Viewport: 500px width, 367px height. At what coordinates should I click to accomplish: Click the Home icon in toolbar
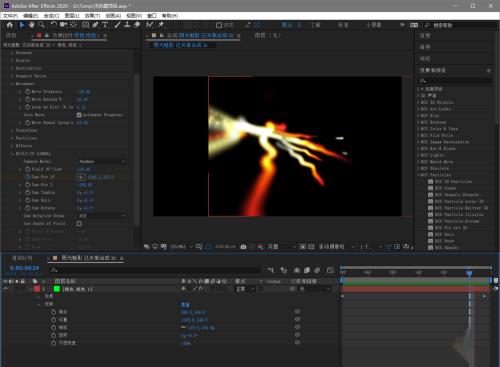[x=10, y=25]
